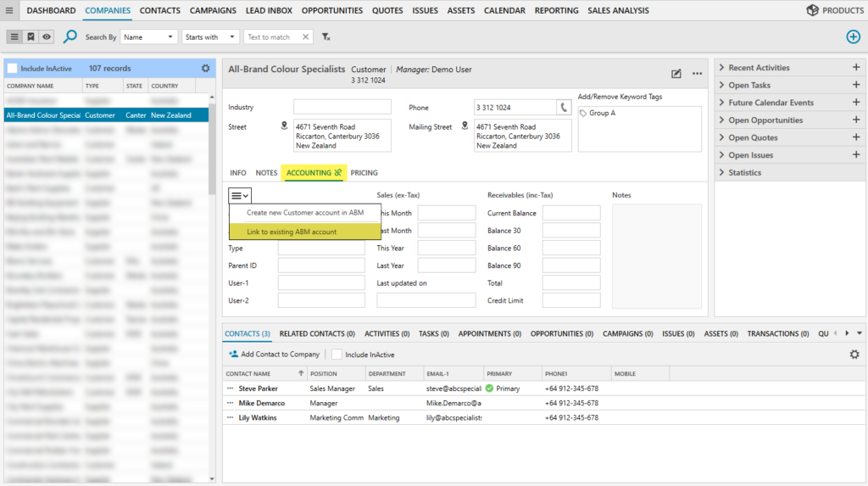Click the hamburger menu icon at top left
The height and width of the screenshot is (486, 868).
pos(9,10)
